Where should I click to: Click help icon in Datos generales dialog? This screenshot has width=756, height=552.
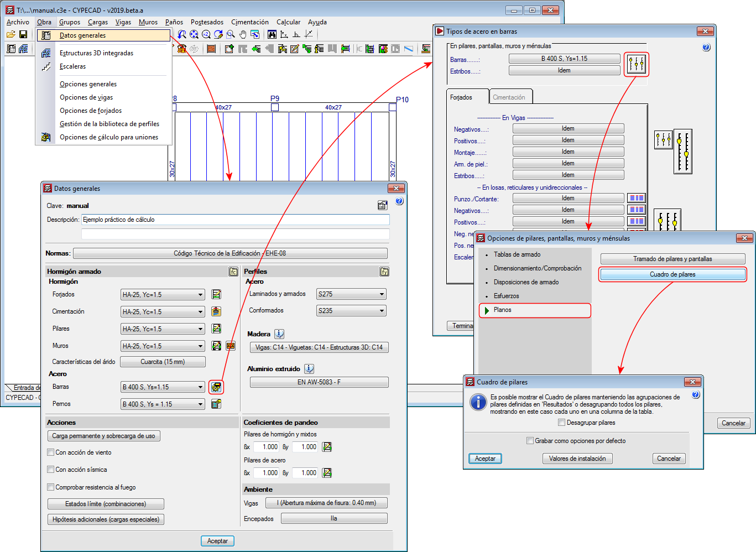pos(399,201)
